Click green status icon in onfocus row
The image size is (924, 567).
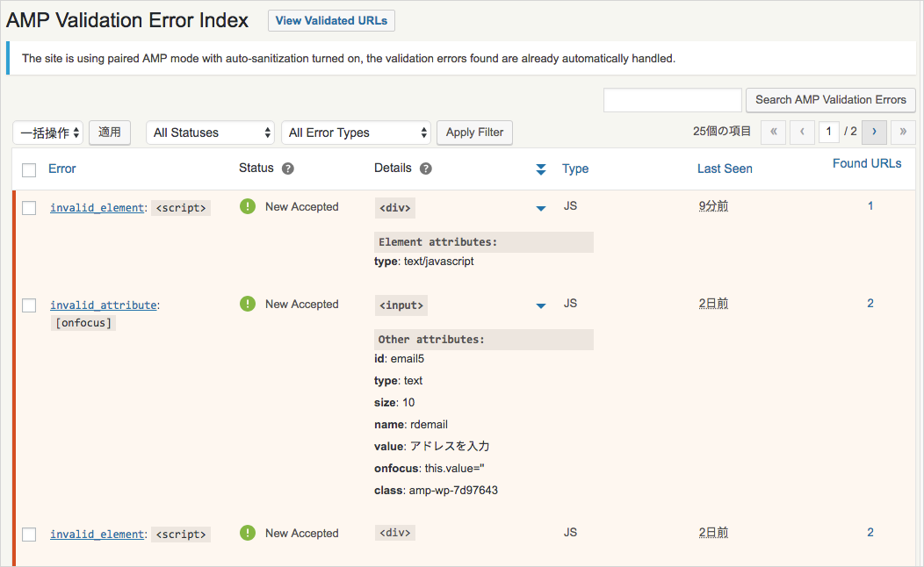click(248, 304)
